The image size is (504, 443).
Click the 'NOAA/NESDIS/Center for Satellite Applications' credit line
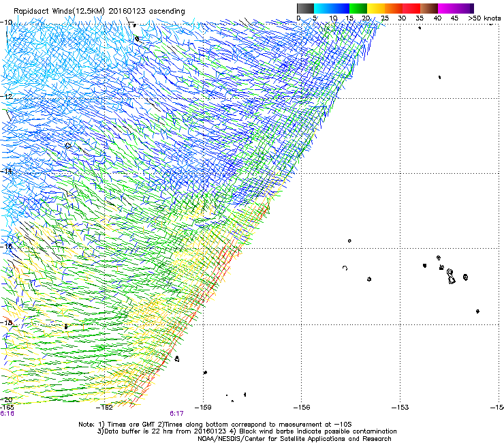coord(294,438)
